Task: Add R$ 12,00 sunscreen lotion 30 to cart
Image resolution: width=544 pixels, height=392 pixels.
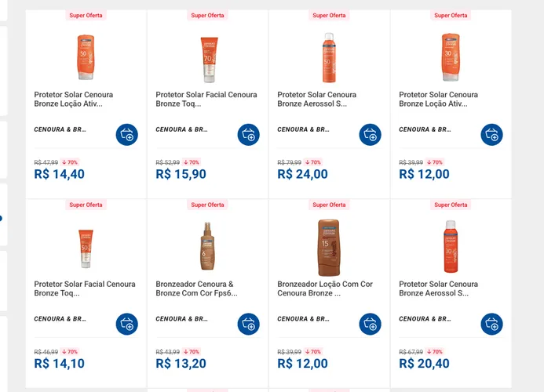Action: click(x=491, y=135)
